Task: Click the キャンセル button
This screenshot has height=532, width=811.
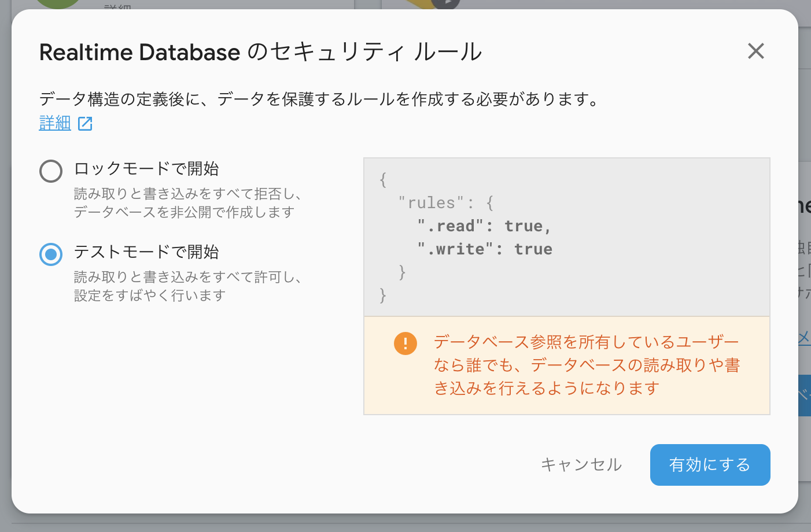Action: click(x=581, y=465)
